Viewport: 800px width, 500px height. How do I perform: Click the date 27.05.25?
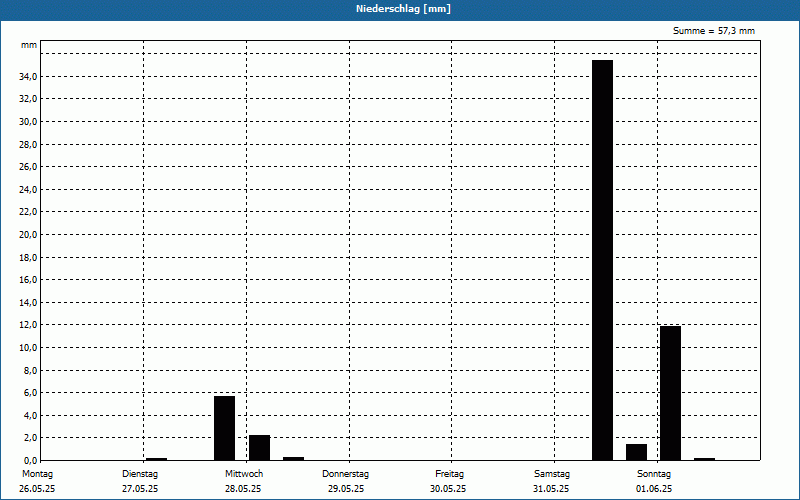pos(140,489)
